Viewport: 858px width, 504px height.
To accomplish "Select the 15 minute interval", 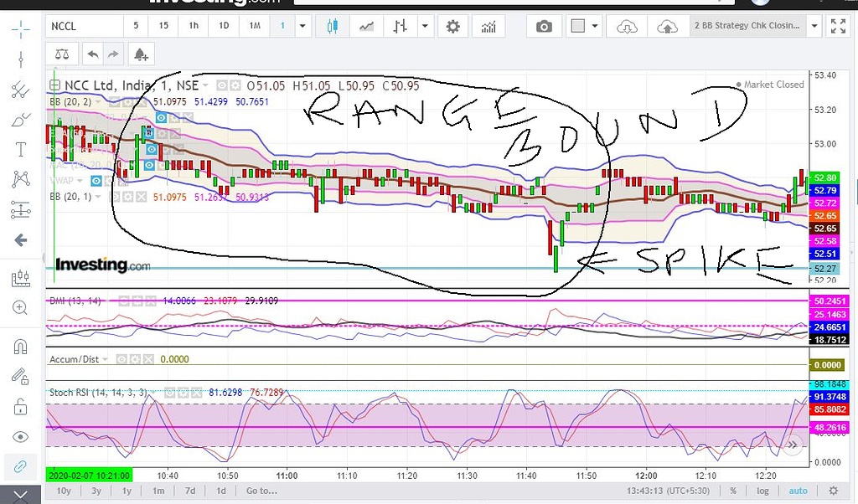I will [163, 26].
